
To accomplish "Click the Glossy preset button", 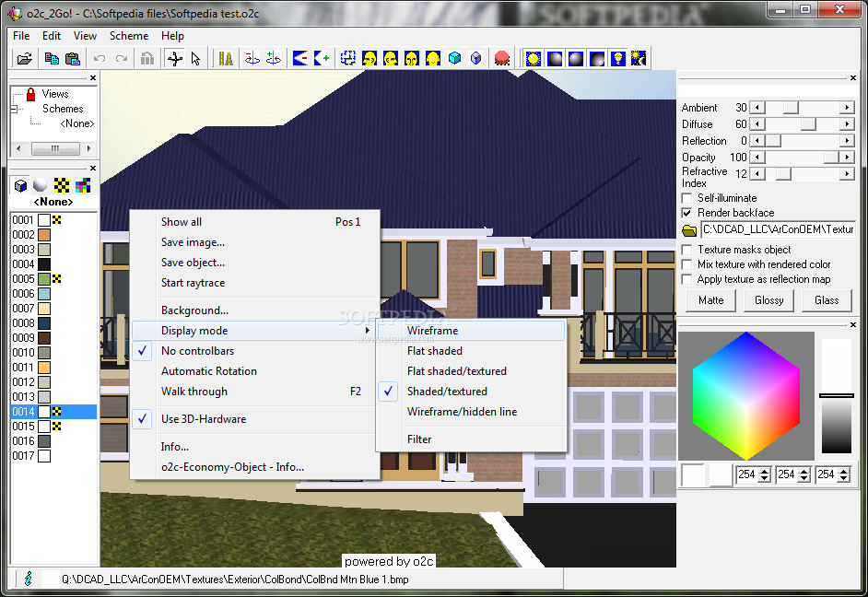I will [768, 300].
